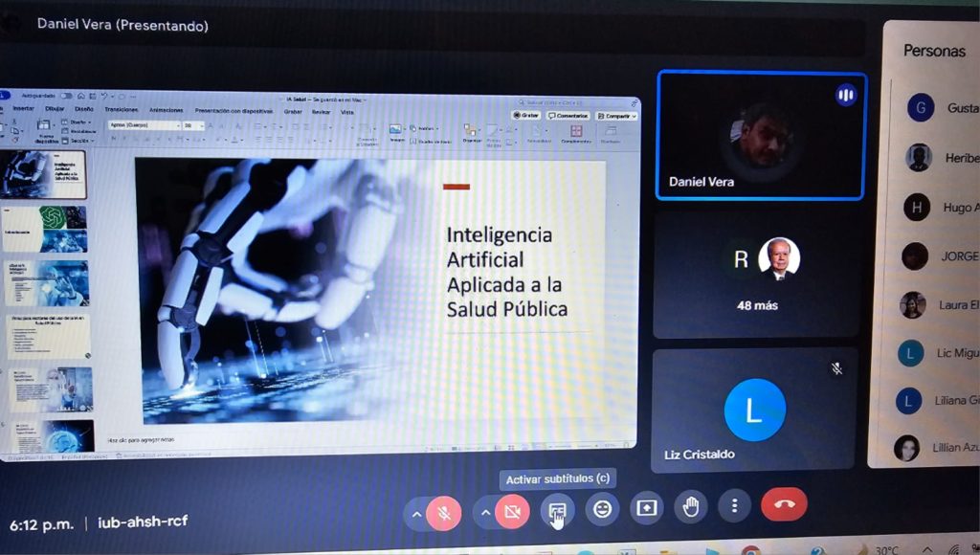Screen dimensions: 980x555
Task: Turn on the camera
Action: coord(512,513)
